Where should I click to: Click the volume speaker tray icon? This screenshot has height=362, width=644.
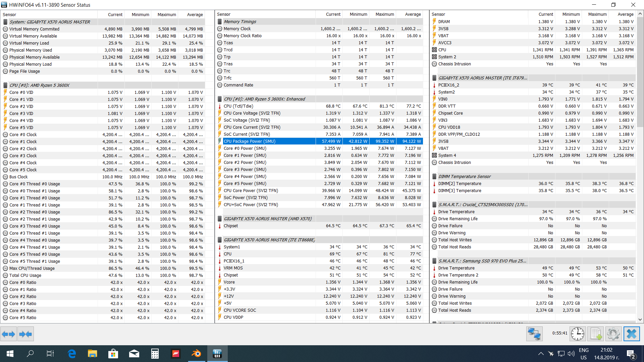coord(571,354)
